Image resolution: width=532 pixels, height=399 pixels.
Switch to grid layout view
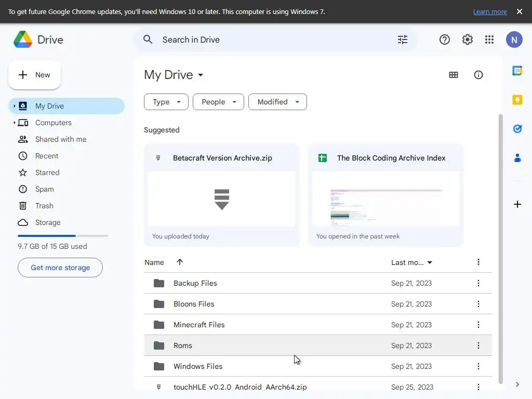click(453, 75)
